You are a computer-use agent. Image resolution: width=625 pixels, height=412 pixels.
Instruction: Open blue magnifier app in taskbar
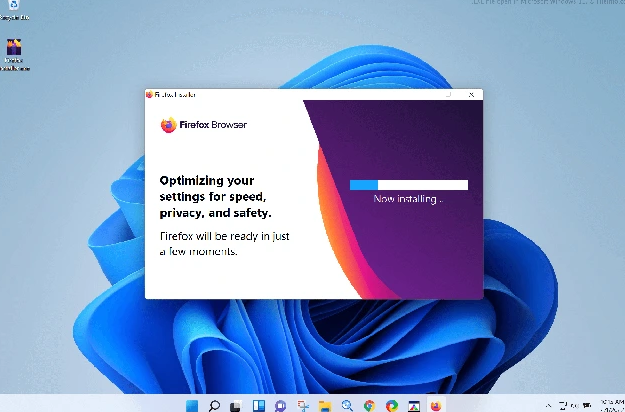pos(347,405)
